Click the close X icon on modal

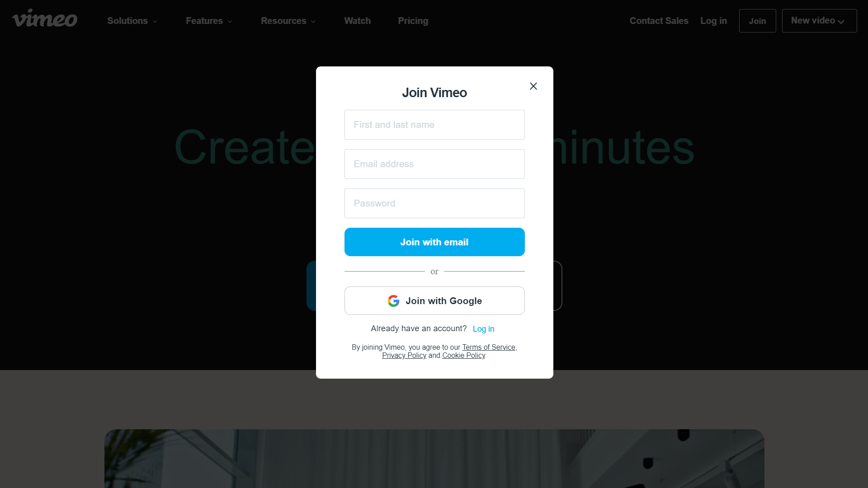[x=533, y=86]
